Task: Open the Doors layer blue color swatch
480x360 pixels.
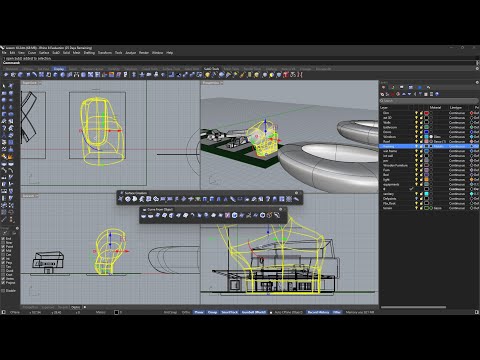Action: [426, 132]
